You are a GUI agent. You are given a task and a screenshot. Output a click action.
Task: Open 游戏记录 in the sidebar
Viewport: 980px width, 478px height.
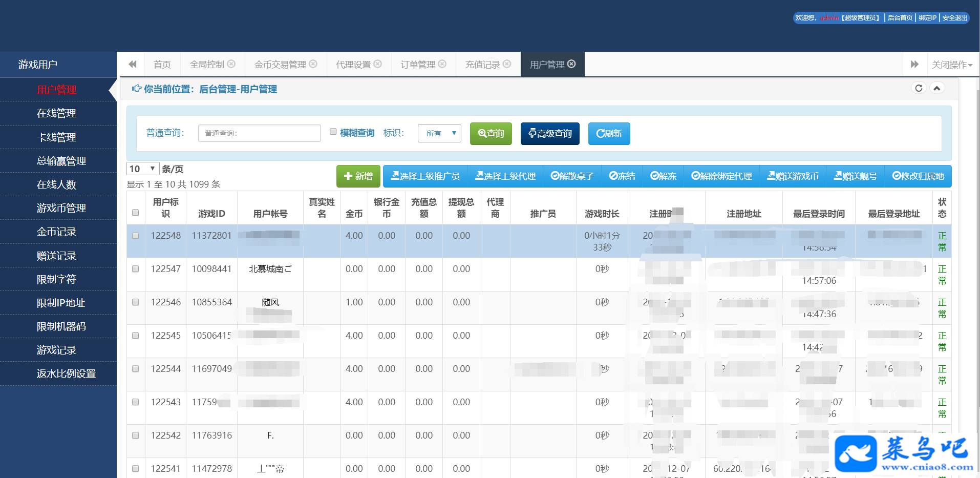58,350
